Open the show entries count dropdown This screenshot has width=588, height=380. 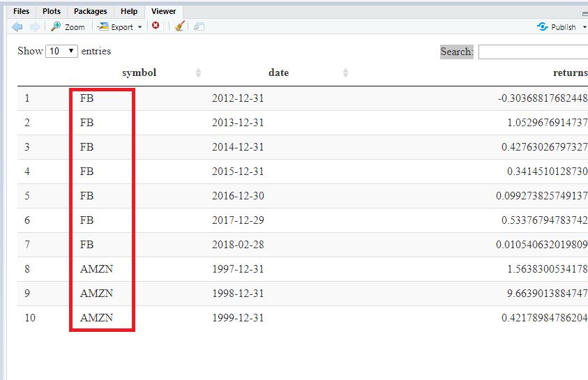(61, 51)
